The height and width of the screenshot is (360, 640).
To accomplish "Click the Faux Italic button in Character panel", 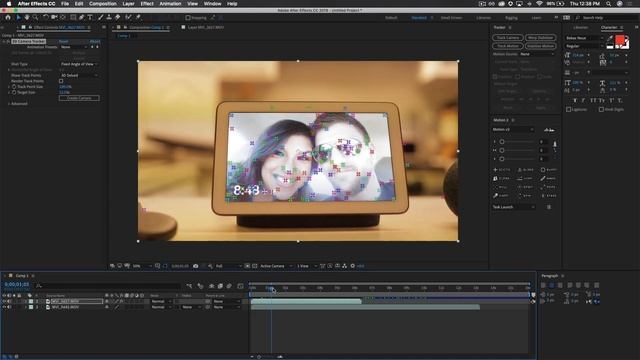I will tap(583, 100).
